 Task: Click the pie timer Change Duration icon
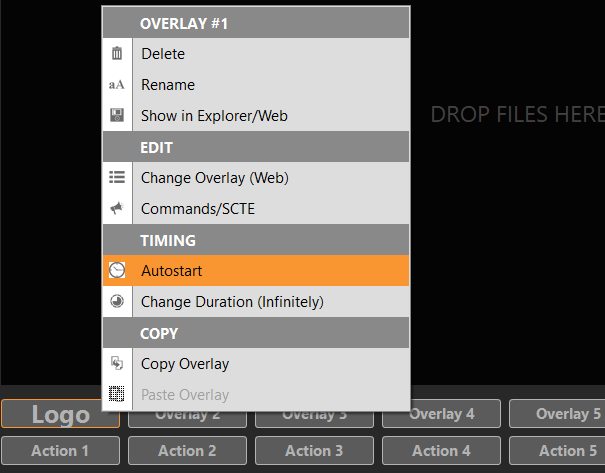click(x=117, y=302)
